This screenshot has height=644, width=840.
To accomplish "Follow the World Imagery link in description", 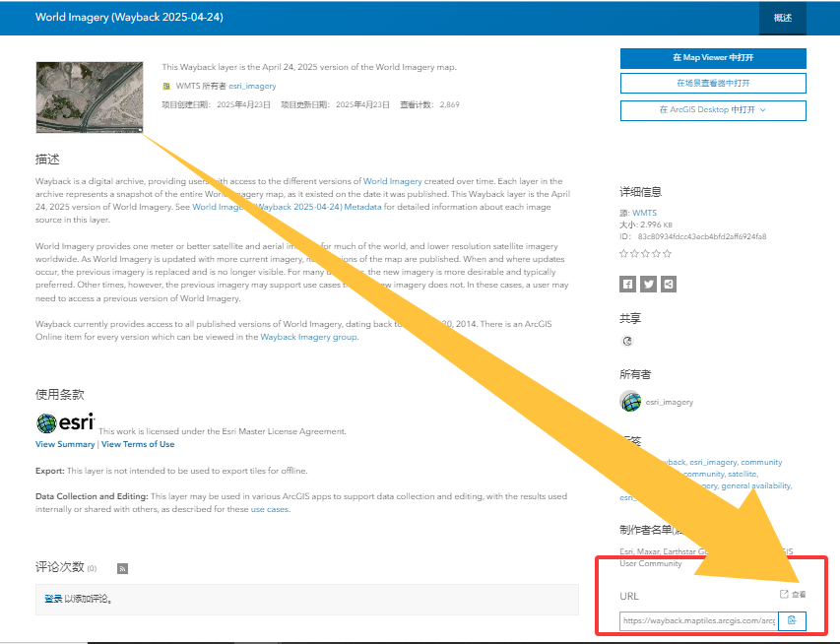I will 393,181.
